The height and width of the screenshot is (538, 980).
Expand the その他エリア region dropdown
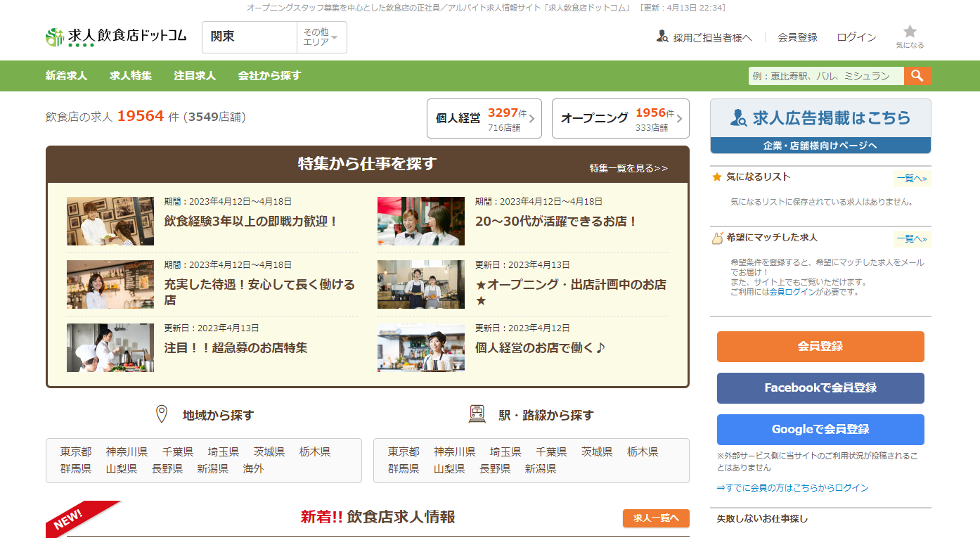(321, 37)
